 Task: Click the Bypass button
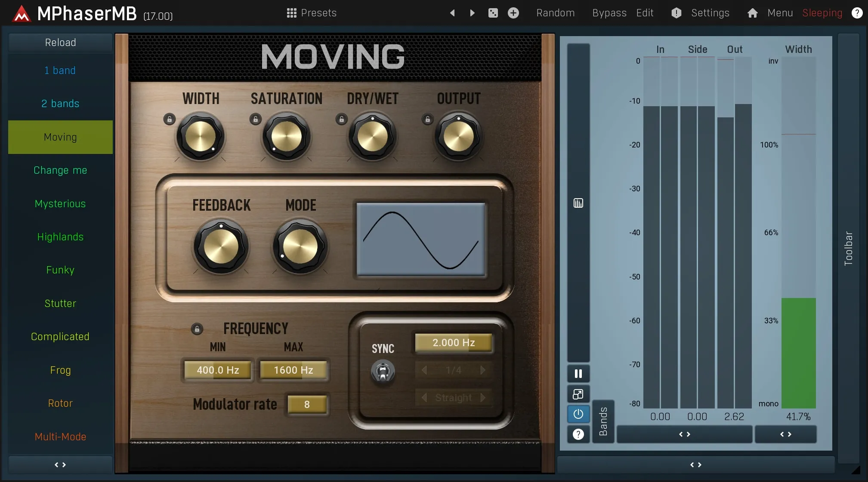pos(609,13)
